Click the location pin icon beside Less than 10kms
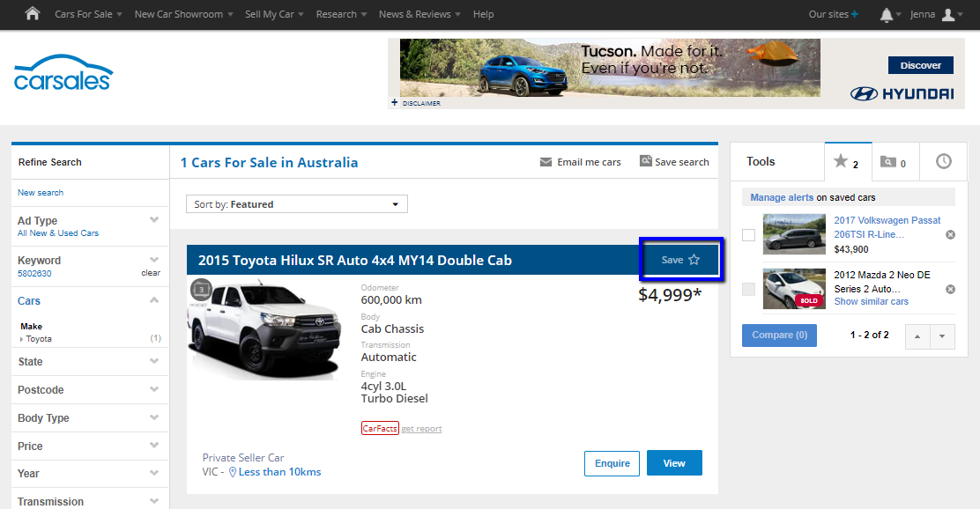This screenshot has width=980, height=509. (x=233, y=472)
